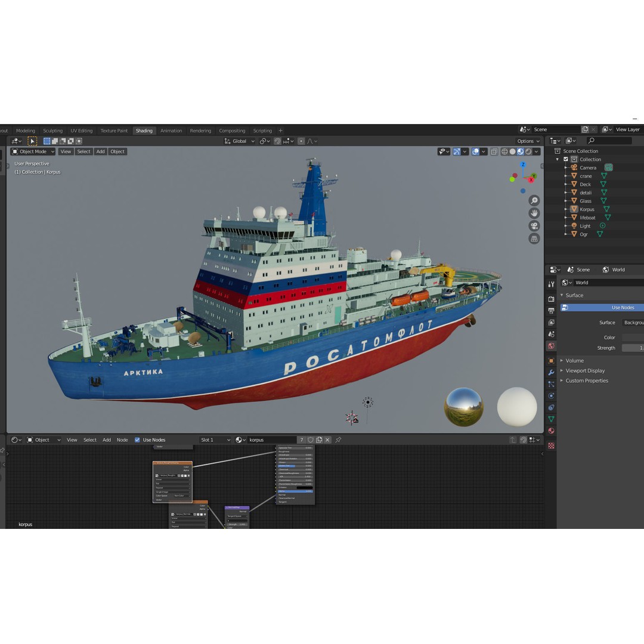Toggle Use Nodes checkbox in node editor
644x644 pixels.
pyautogui.click(x=137, y=440)
